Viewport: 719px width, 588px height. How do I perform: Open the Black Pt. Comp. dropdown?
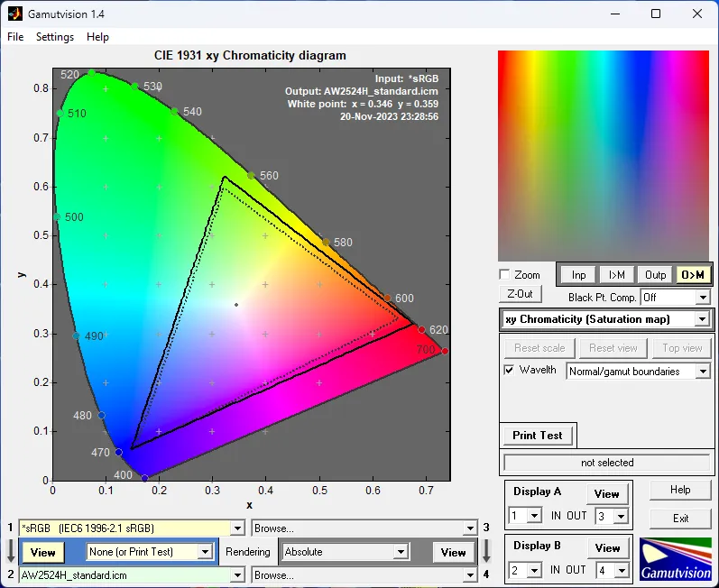click(x=702, y=298)
